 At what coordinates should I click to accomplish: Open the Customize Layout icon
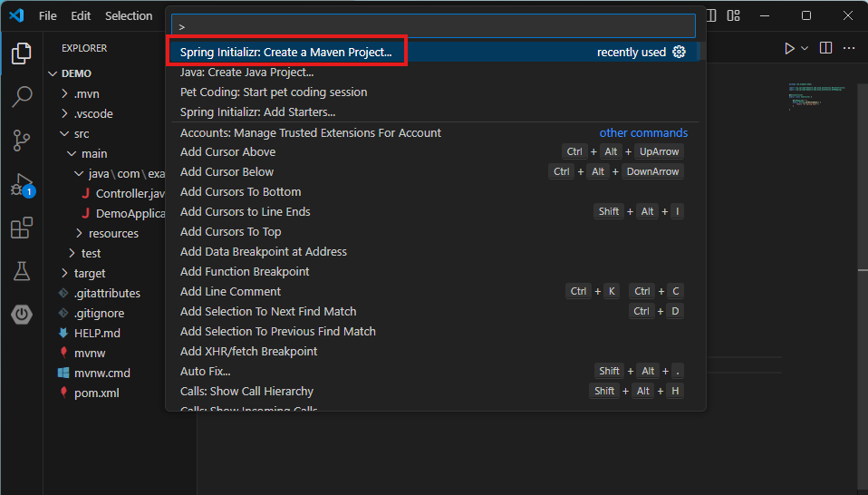click(x=734, y=15)
